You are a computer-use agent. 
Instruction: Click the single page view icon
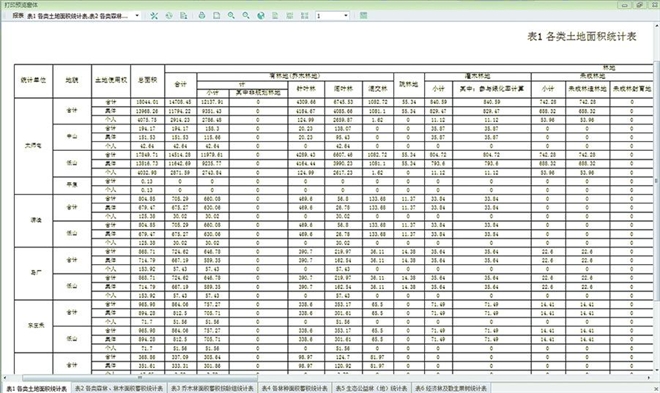(275, 16)
